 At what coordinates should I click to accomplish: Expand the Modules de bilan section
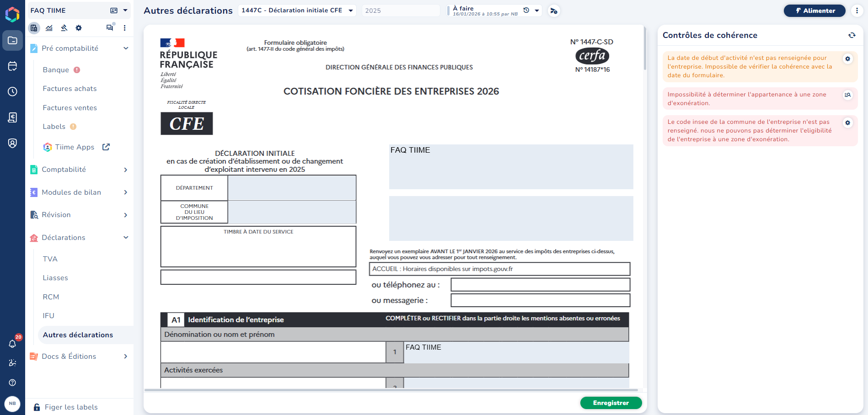point(126,192)
